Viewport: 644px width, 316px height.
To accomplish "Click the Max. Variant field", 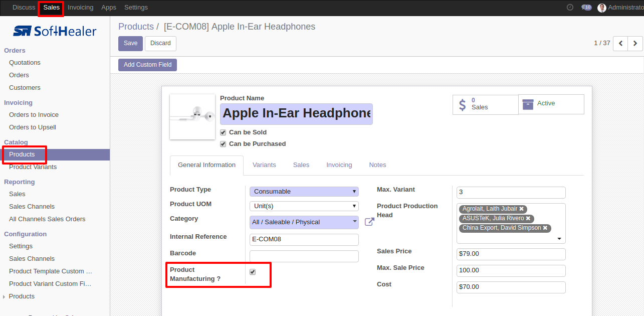I will 511,193.
